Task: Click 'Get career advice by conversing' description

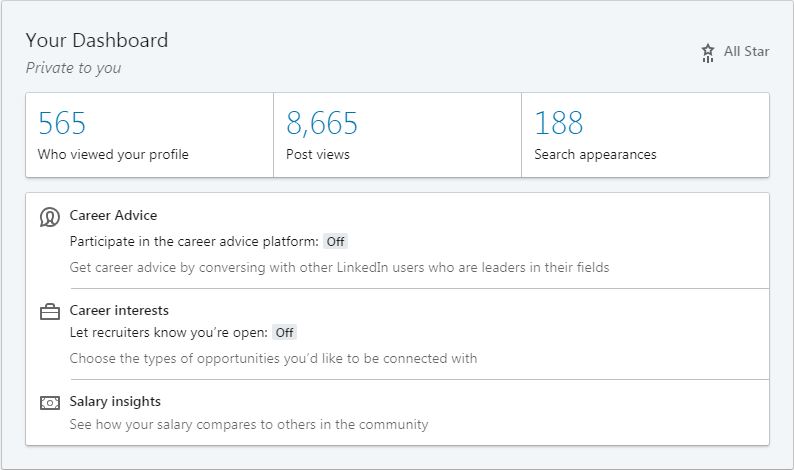Action: (x=339, y=267)
